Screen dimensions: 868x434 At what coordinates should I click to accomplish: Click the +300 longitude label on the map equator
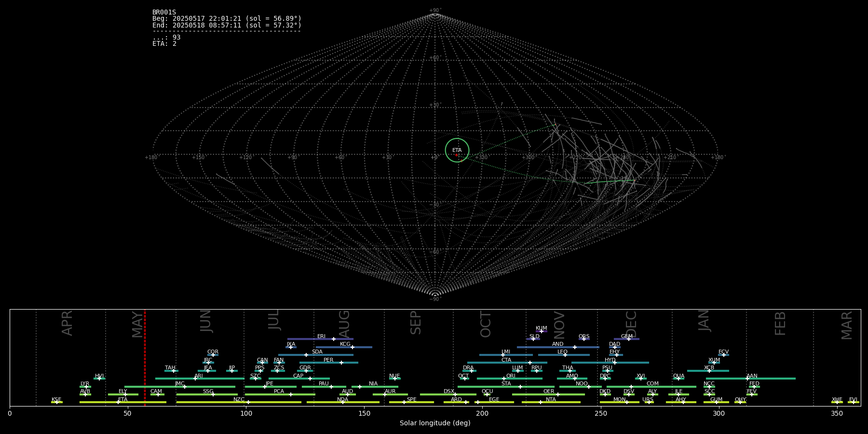pos(529,158)
